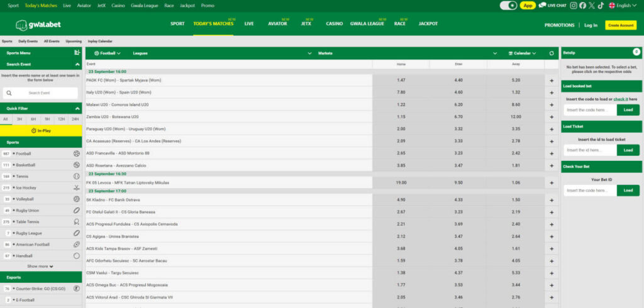Collapse the Search Event panel

click(77, 65)
